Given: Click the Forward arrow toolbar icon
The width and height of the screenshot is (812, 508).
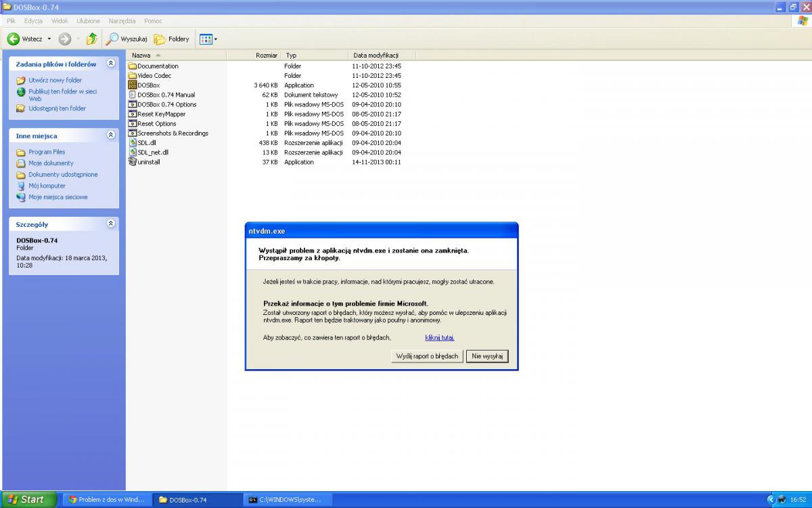Looking at the screenshot, I should 65,39.
